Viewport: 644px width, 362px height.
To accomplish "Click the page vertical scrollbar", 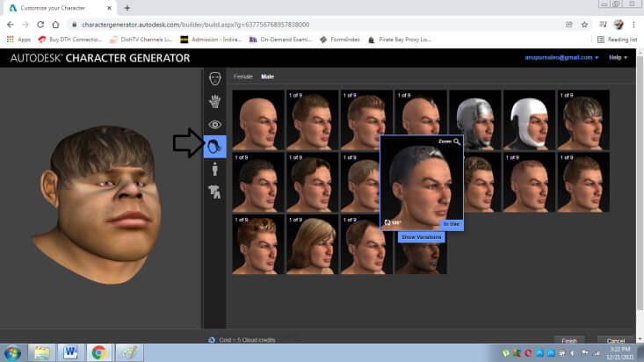I will pyautogui.click(x=640, y=185).
